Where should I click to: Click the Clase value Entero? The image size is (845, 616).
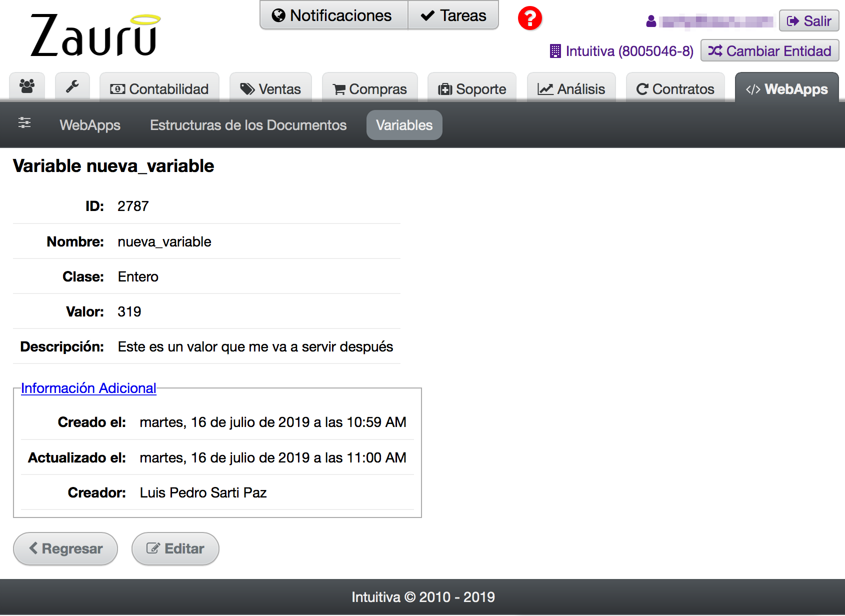(x=138, y=276)
